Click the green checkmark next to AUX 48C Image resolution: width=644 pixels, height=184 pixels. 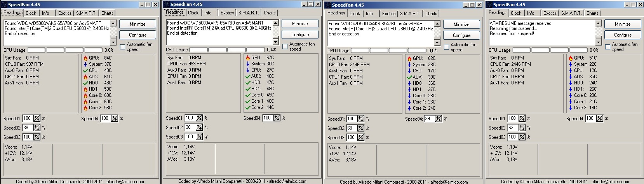(x=248, y=76)
